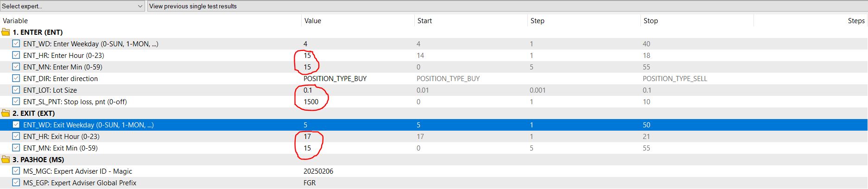Toggle the ENT_LOT Lot Size checkbox
Viewport: 868px width, 189px height.
[16, 90]
